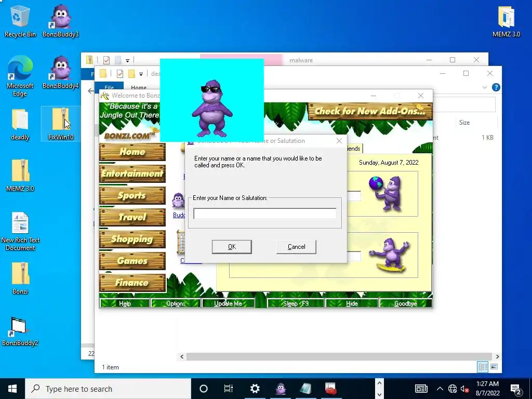
Task: Select the Bonzi zip folder icon
Action: [20, 277]
